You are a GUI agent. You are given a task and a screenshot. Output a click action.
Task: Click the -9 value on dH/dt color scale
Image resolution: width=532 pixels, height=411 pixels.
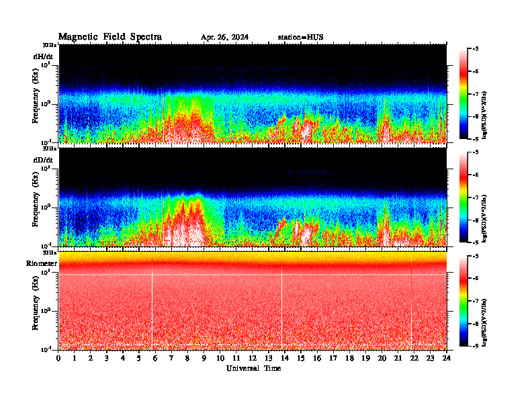pyautogui.click(x=476, y=139)
